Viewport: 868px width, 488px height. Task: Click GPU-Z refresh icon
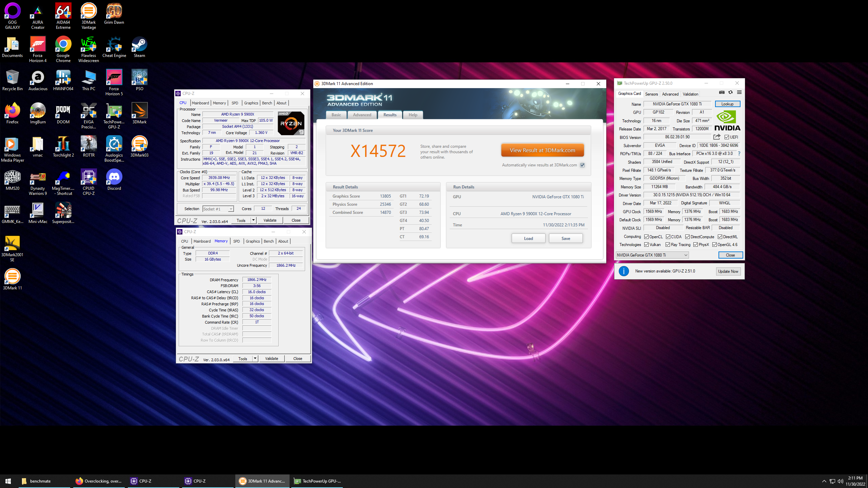click(x=730, y=92)
